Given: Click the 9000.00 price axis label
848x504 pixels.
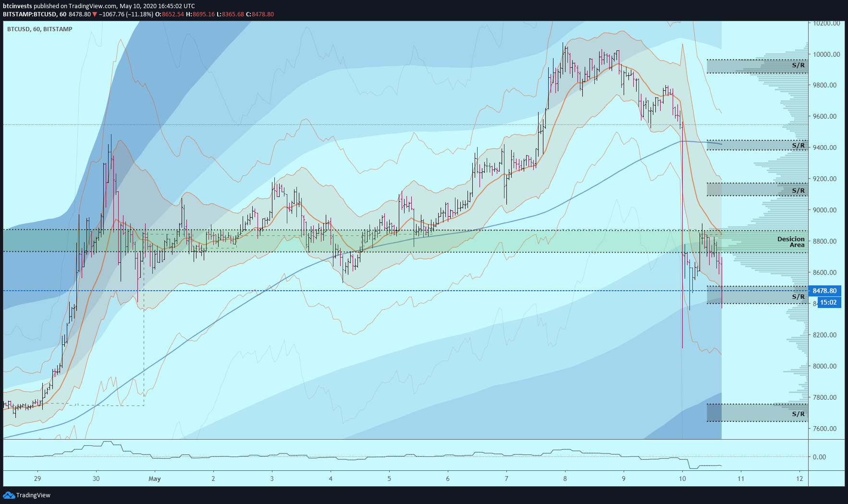Looking at the screenshot, I should 824,210.
